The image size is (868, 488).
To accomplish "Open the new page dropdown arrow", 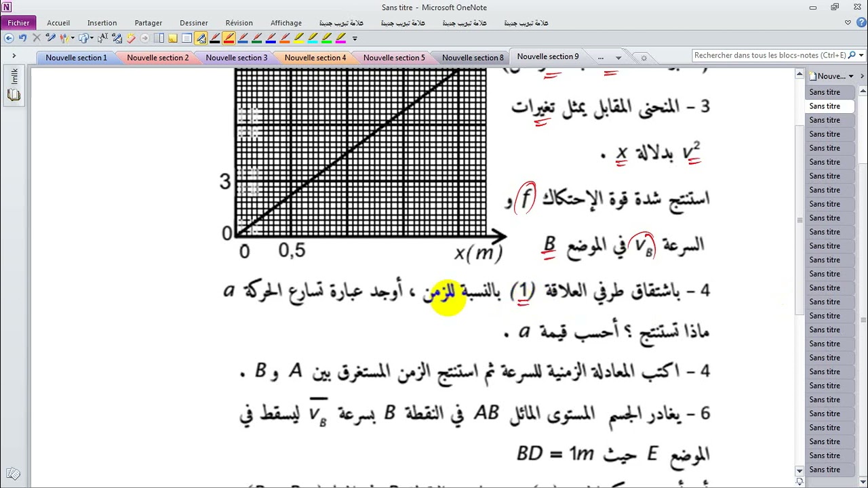I will 852,76.
